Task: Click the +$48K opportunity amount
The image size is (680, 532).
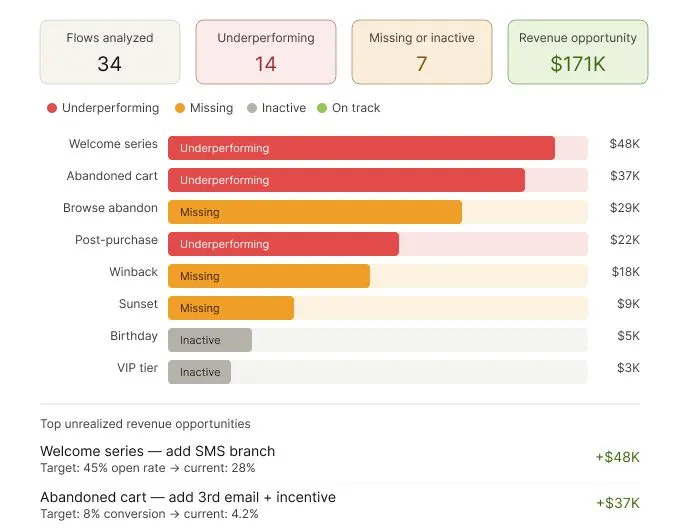Action: coord(618,457)
